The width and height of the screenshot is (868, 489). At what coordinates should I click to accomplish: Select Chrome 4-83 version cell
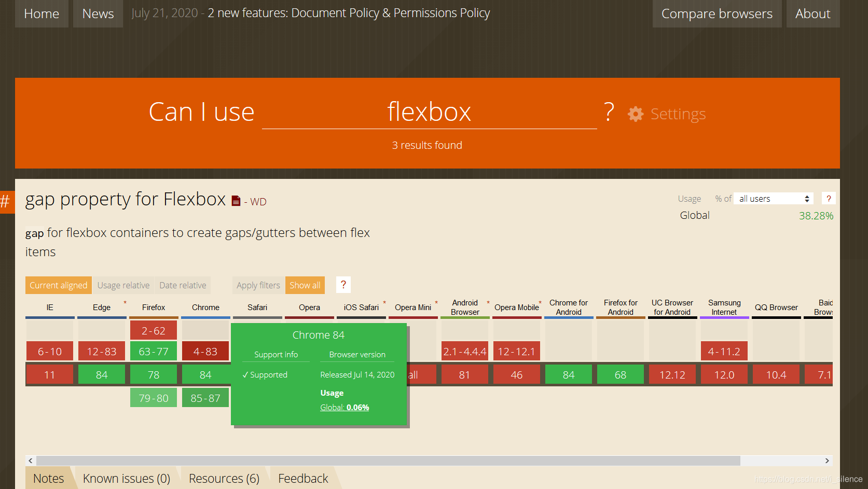point(205,351)
